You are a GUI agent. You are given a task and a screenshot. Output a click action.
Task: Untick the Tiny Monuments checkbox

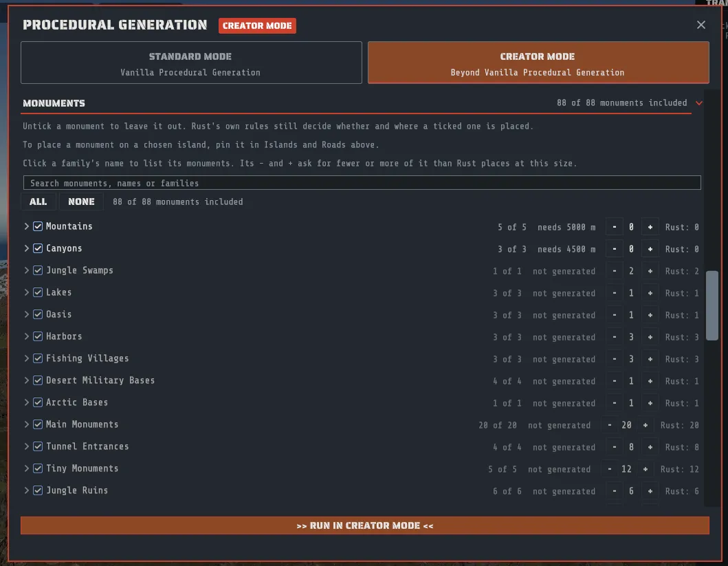click(38, 468)
